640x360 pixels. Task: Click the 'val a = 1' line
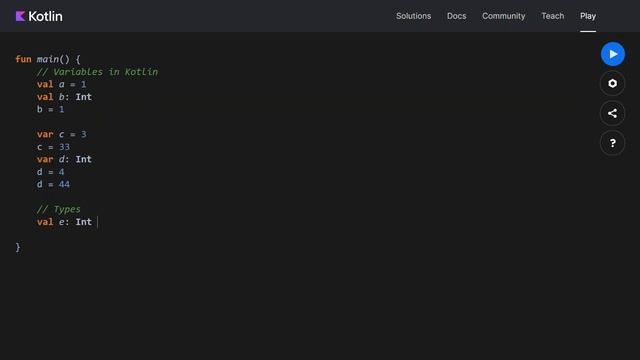(62, 84)
